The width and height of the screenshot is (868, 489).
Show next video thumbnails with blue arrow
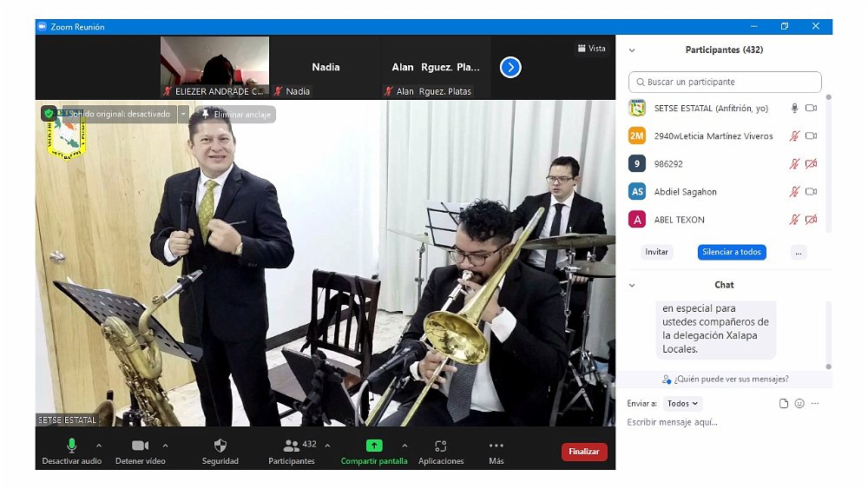click(510, 67)
